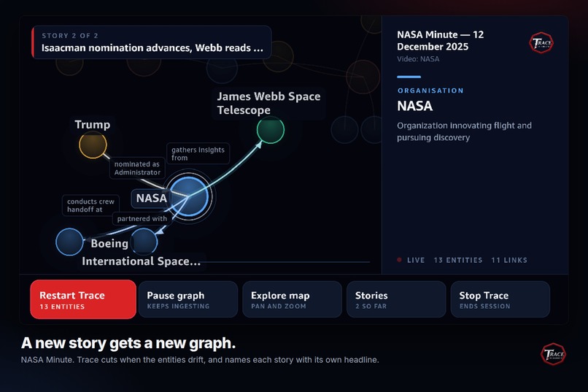The height and width of the screenshot is (392, 588).
Task: Click the 'International Space...' node label
Action: [141, 261]
